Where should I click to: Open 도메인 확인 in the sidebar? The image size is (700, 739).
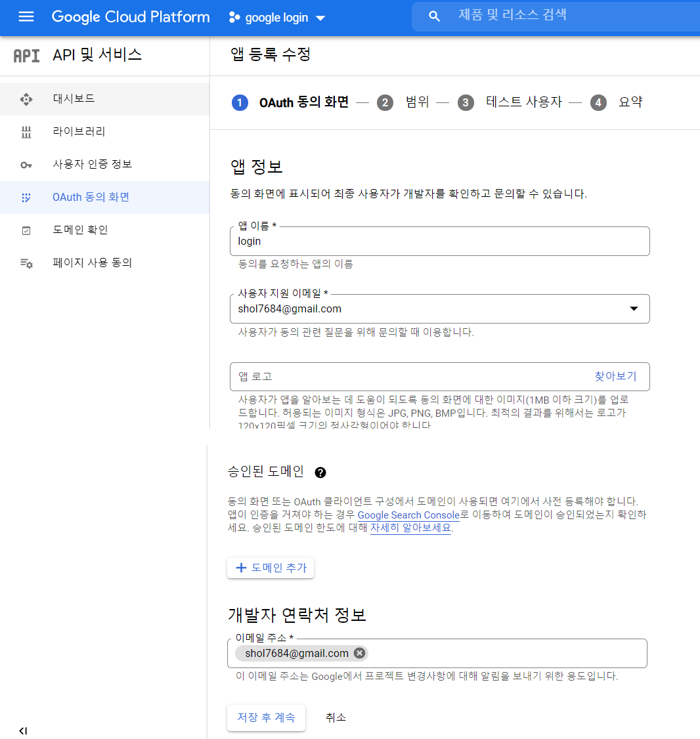click(x=104, y=230)
